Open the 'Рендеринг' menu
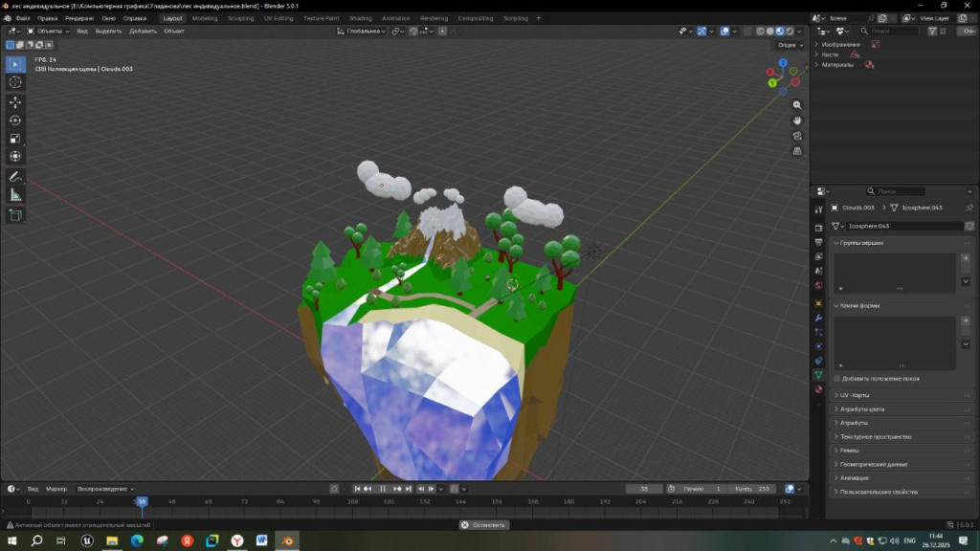 pyautogui.click(x=79, y=18)
